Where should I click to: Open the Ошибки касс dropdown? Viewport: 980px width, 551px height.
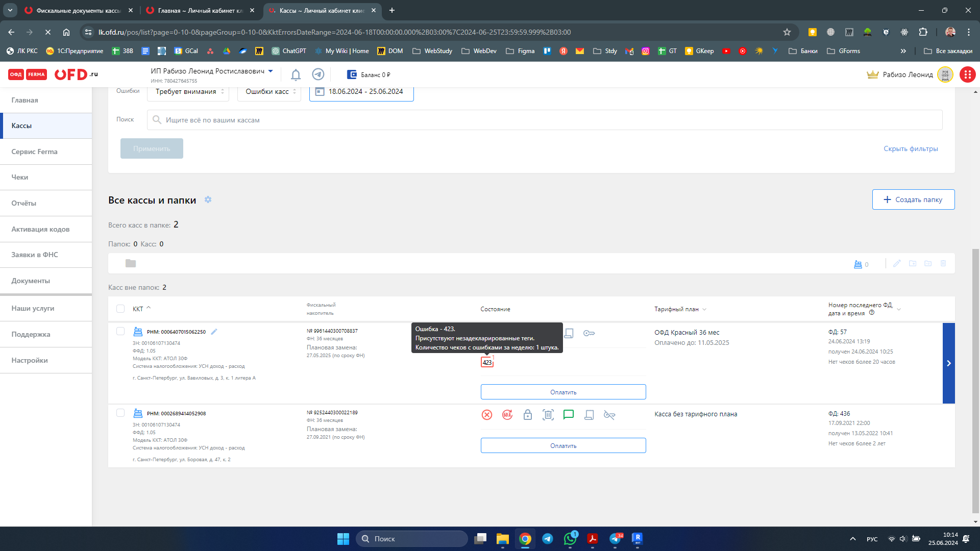coord(269,92)
